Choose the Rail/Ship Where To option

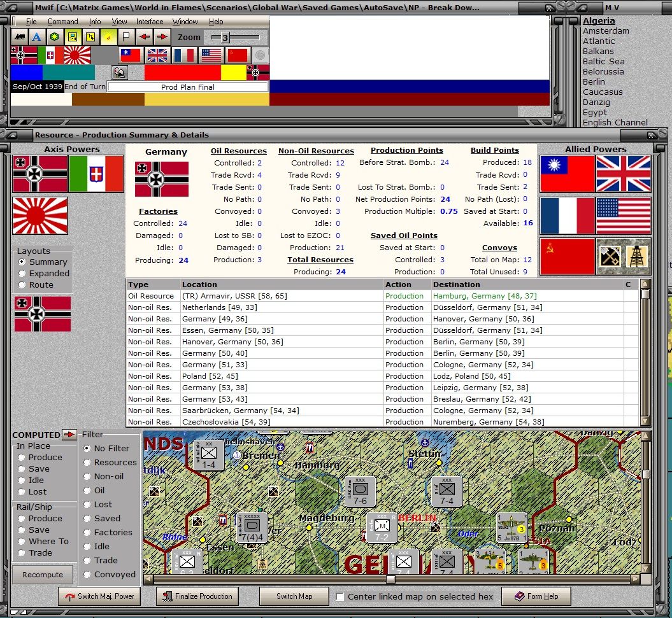tap(43, 542)
